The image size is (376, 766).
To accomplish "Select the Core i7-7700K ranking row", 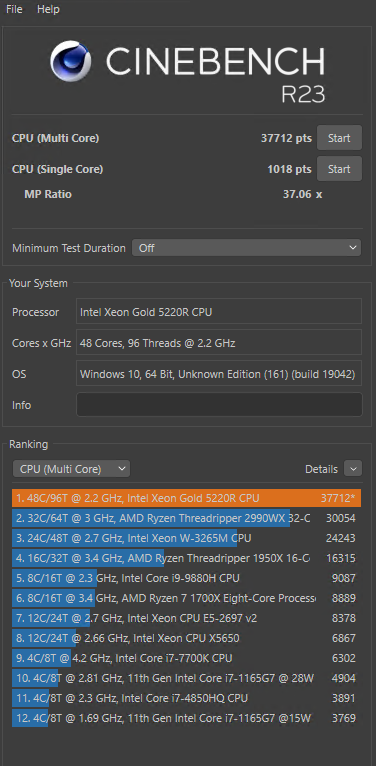I will coord(187,659).
